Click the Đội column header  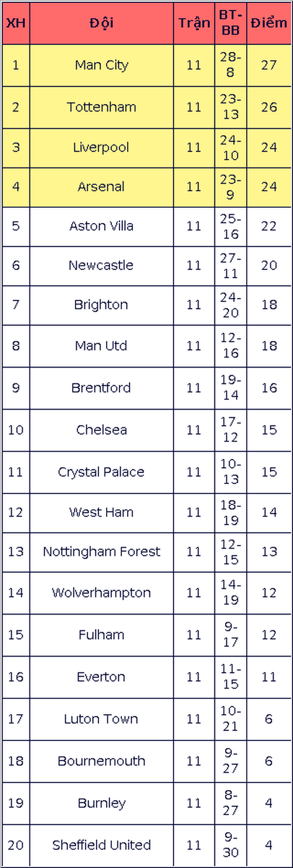click(101, 23)
